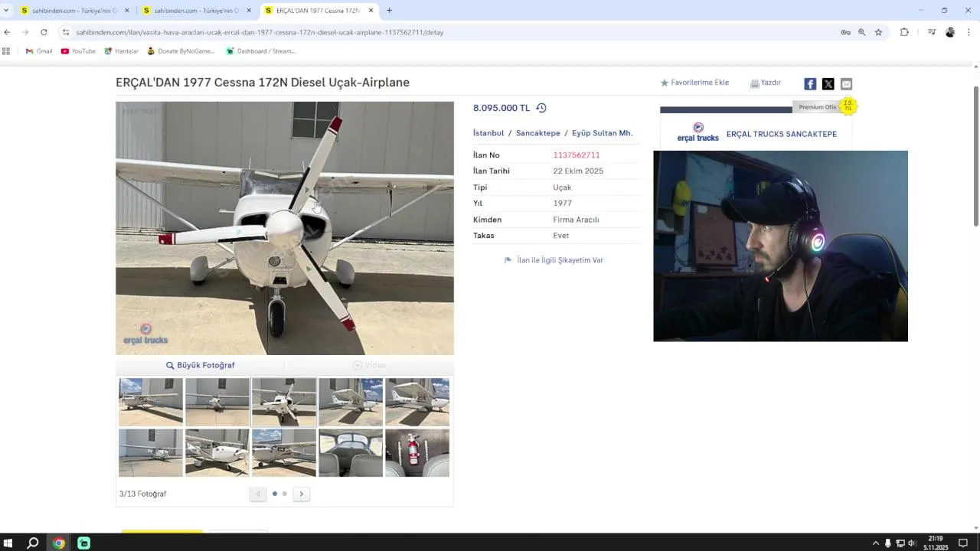Select second gallery page dot
This screenshot has height=551, width=980.
pos(285,494)
